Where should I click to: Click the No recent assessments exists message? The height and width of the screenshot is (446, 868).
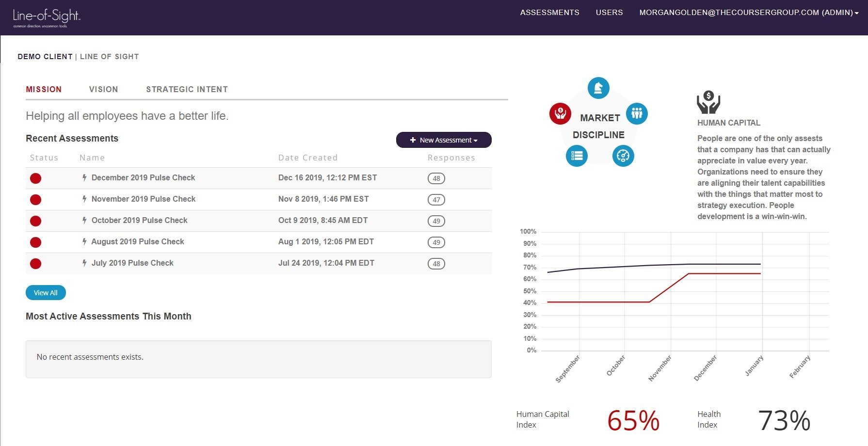click(x=90, y=357)
